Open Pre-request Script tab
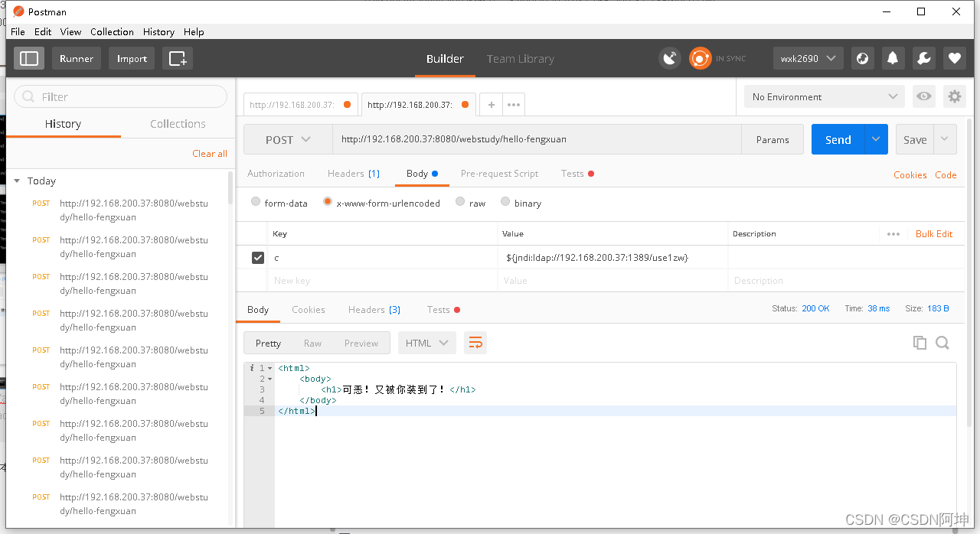This screenshot has height=534, width=980. pos(499,174)
